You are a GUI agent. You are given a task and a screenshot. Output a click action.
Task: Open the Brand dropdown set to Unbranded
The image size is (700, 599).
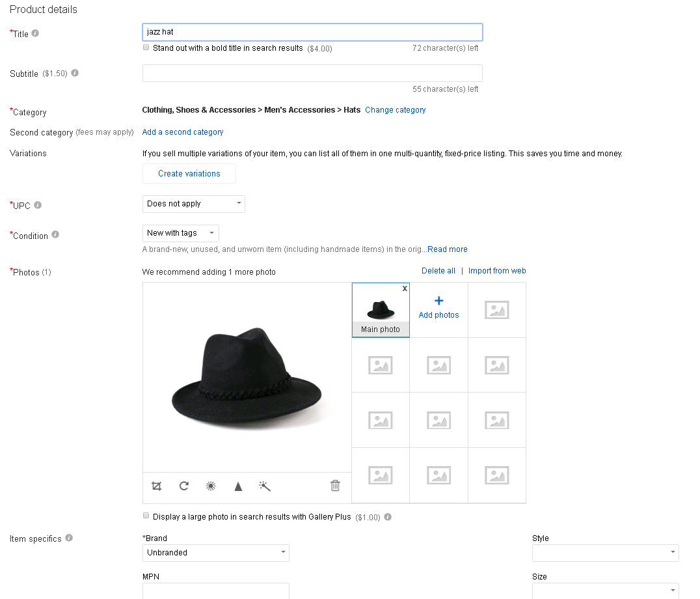pos(215,553)
